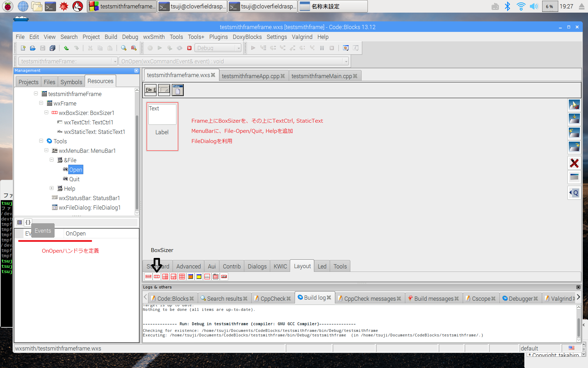
Task: Switch to the properties list view toggle
Action: pos(20,222)
